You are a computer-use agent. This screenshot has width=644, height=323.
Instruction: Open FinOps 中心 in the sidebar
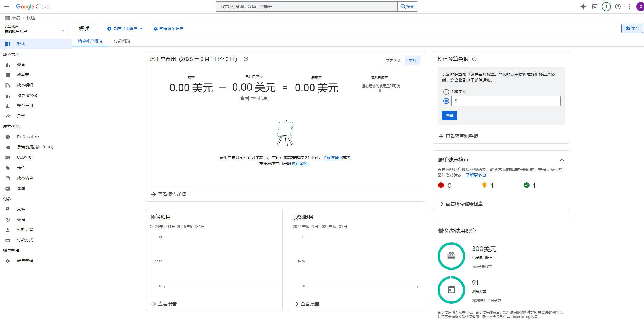coord(28,137)
